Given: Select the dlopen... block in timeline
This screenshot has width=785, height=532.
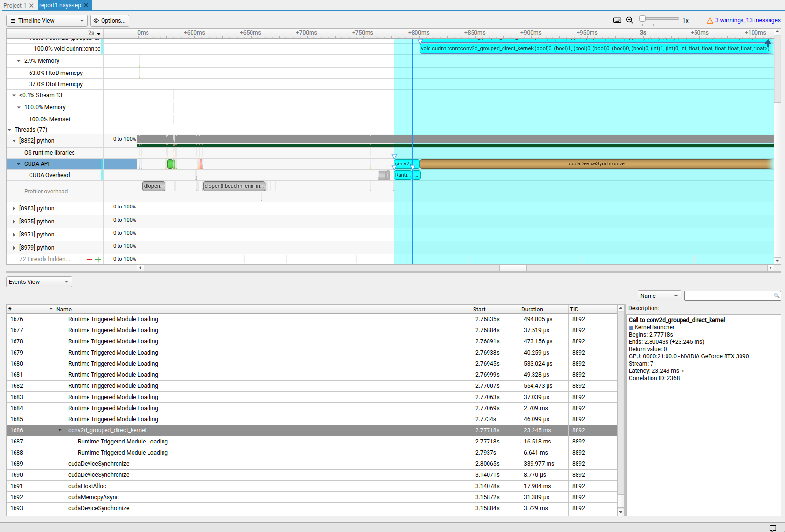Looking at the screenshot, I should coord(154,186).
